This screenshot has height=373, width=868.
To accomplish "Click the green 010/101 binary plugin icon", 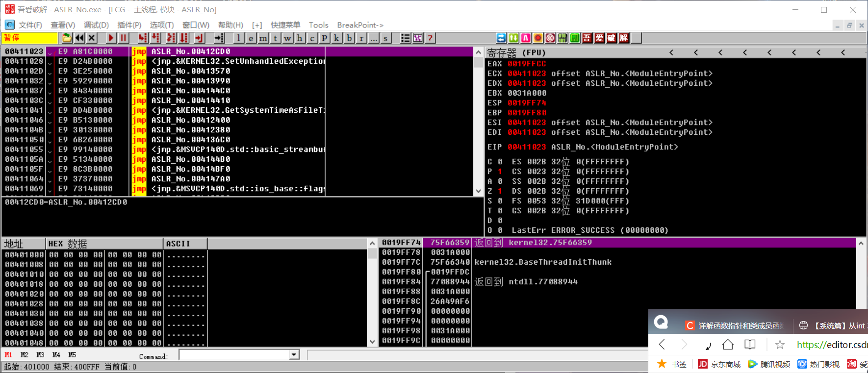I will [x=562, y=38].
